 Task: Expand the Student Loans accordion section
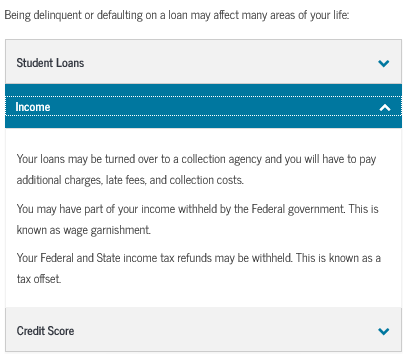point(203,62)
